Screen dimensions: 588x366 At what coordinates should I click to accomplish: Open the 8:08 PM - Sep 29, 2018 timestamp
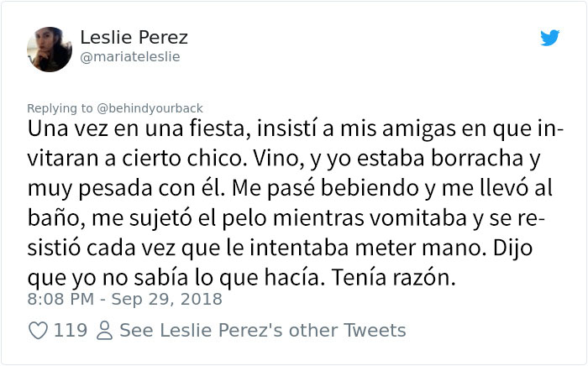(125, 299)
